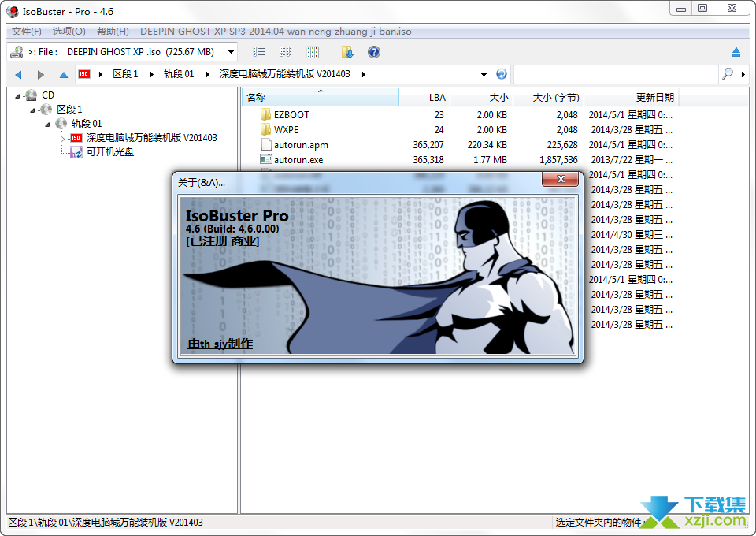The image size is (756, 536).
Task: Sort by LBA column header
Action: [424, 98]
